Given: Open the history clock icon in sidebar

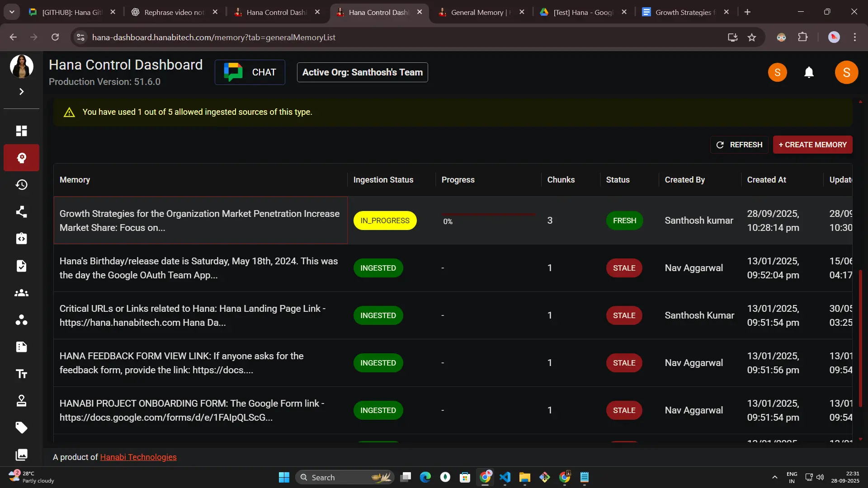Looking at the screenshot, I should (21, 185).
